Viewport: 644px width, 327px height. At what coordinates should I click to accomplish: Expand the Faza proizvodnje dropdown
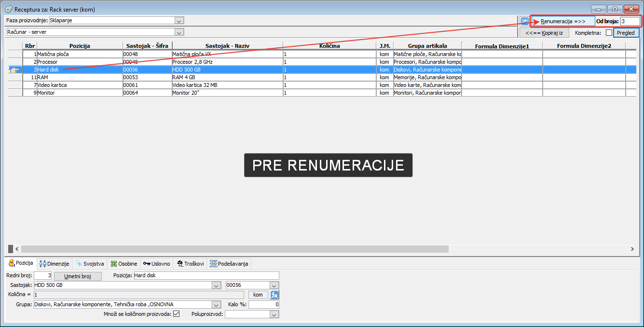point(179,20)
